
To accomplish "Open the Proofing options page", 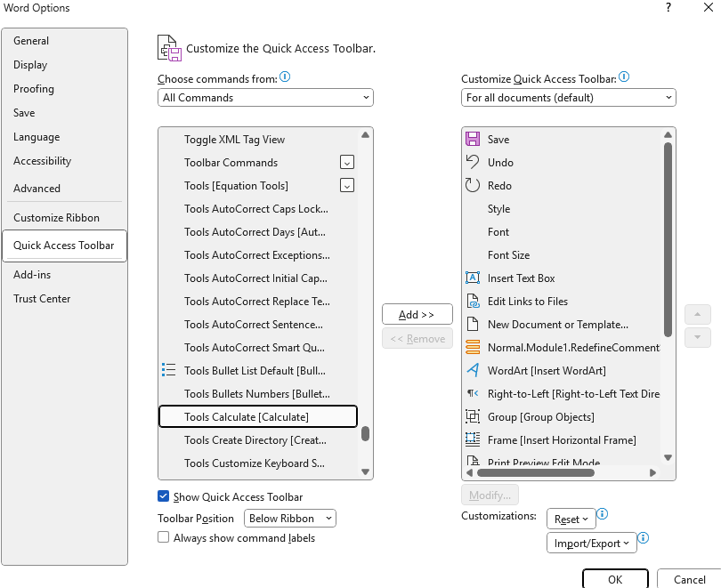I will (64, 89).
